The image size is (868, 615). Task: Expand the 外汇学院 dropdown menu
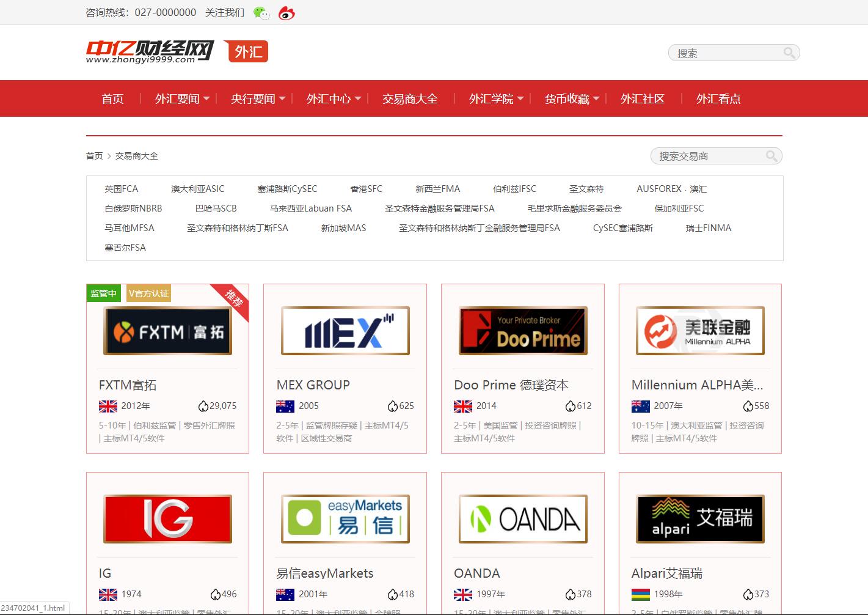click(x=496, y=99)
